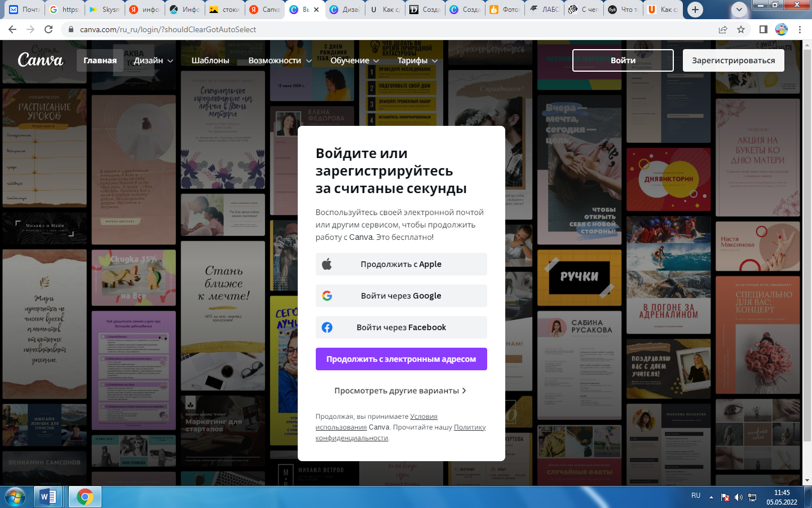The image size is (812, 508).
Task: Open the Условия использования link
Action: pyautogui.click(x=376, y=422)
